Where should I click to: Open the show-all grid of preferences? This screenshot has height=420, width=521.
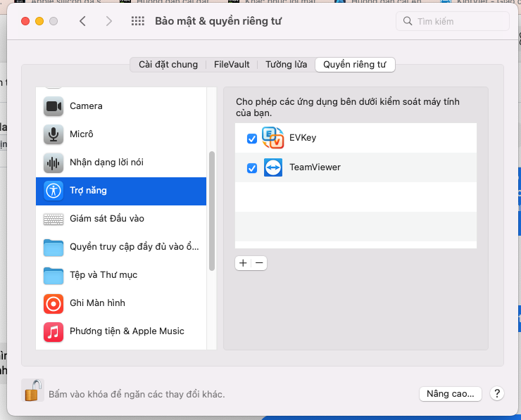(137, 21)
